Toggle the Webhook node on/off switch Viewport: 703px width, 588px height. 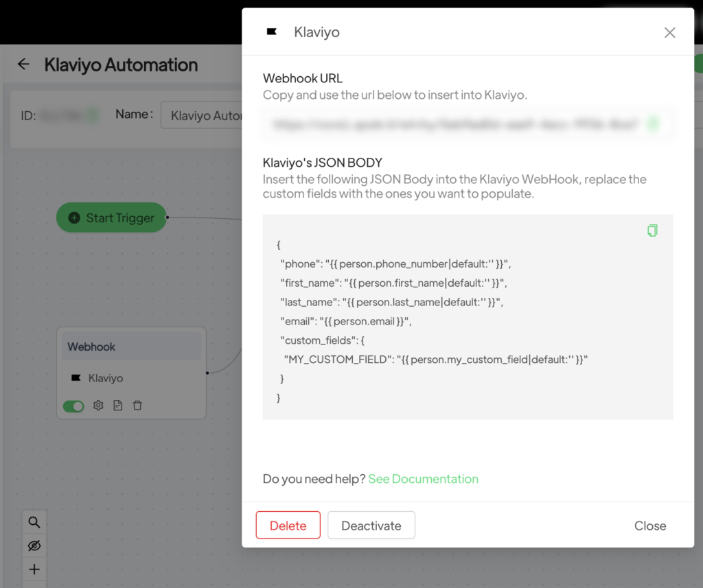tap(73, 406)
